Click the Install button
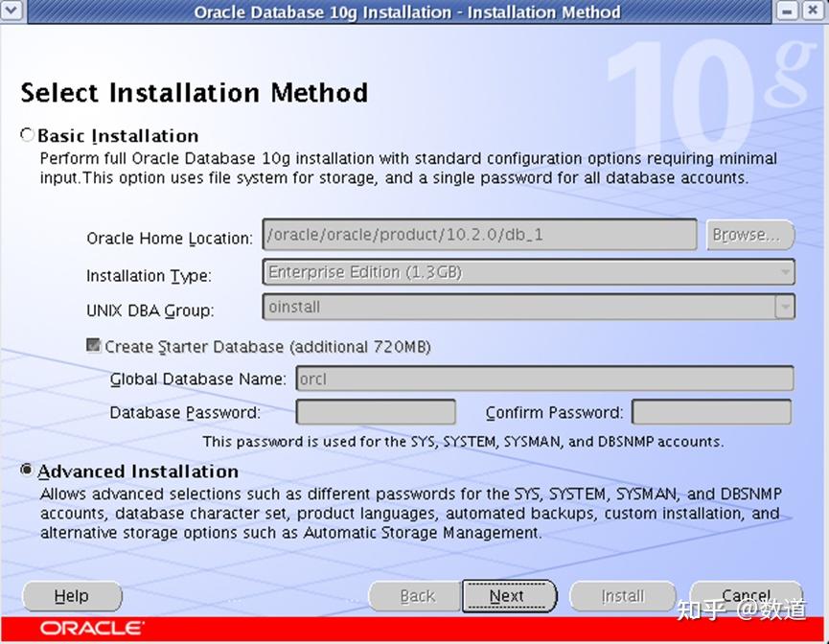This screenshot has height=644, width=829. [623, 596]
